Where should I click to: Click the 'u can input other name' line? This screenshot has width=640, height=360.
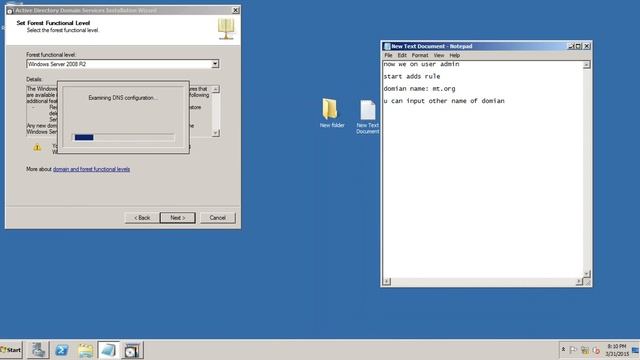(x=444, y=101)
